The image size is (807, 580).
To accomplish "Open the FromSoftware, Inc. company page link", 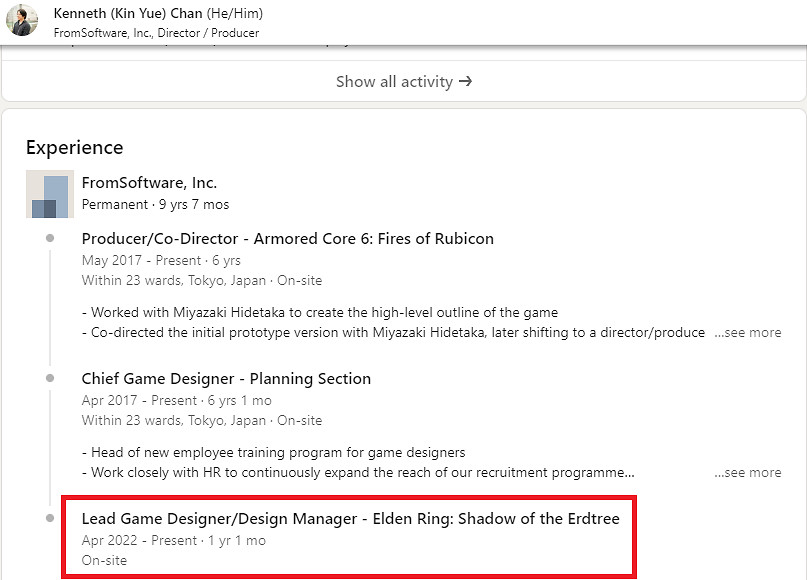I will tap(149, 183).
